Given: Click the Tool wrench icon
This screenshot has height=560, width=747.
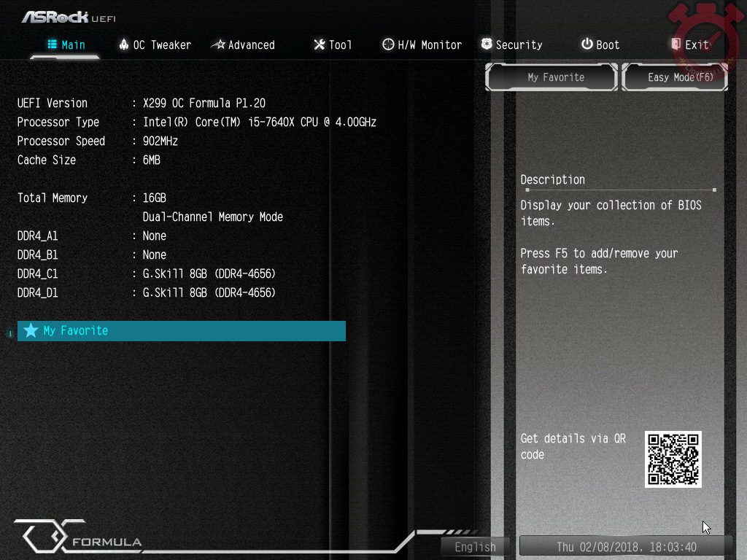Looking at the screenshot, I should click(x=319, y=44).
